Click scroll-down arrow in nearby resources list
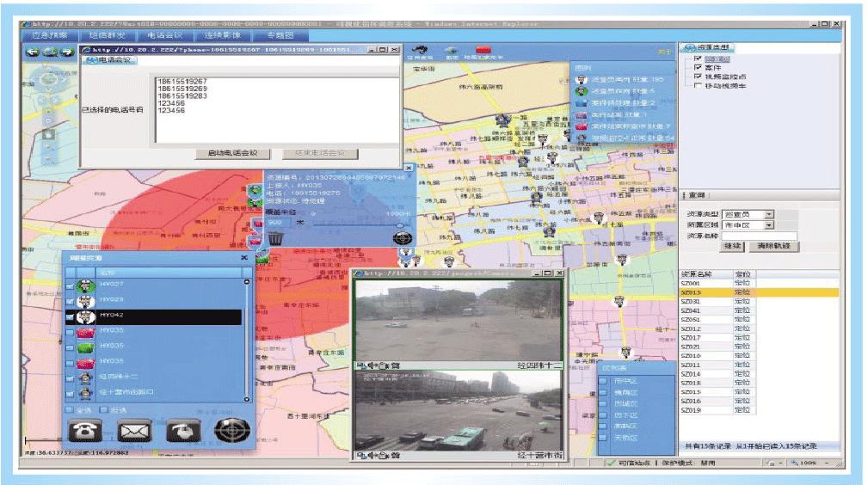 point(247,399)
